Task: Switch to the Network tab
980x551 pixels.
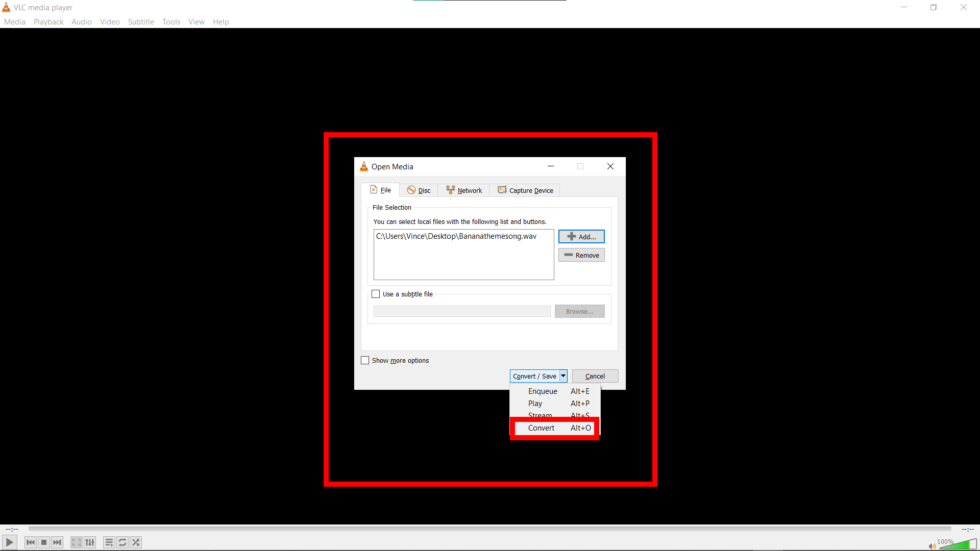Action: click(463, 190)
